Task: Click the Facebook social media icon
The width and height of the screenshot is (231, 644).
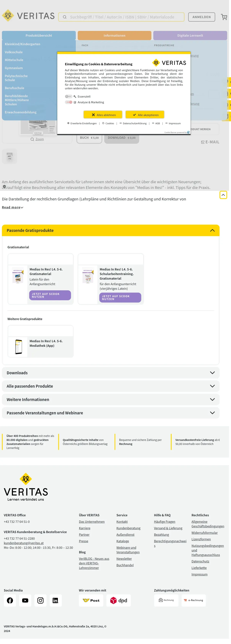Action: (x=10, y=600)
